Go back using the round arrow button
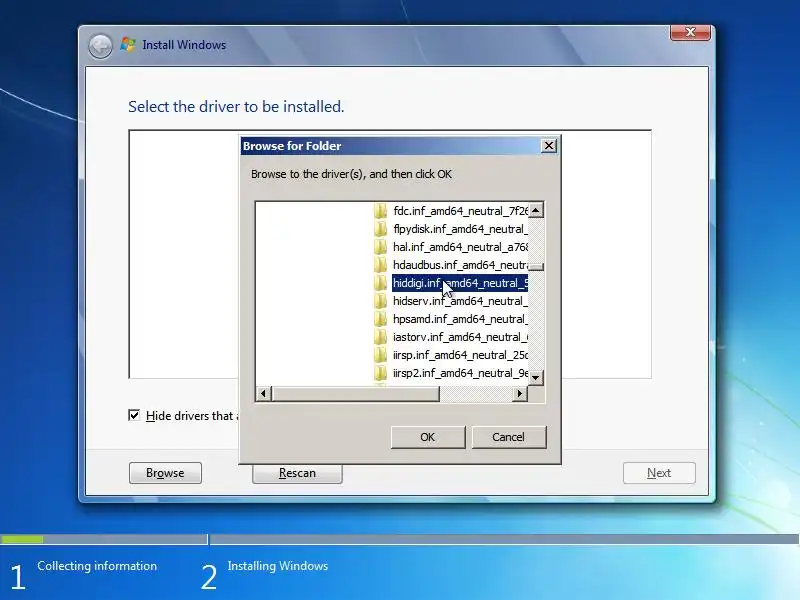 pyautogui.click(x=100, y=46)
